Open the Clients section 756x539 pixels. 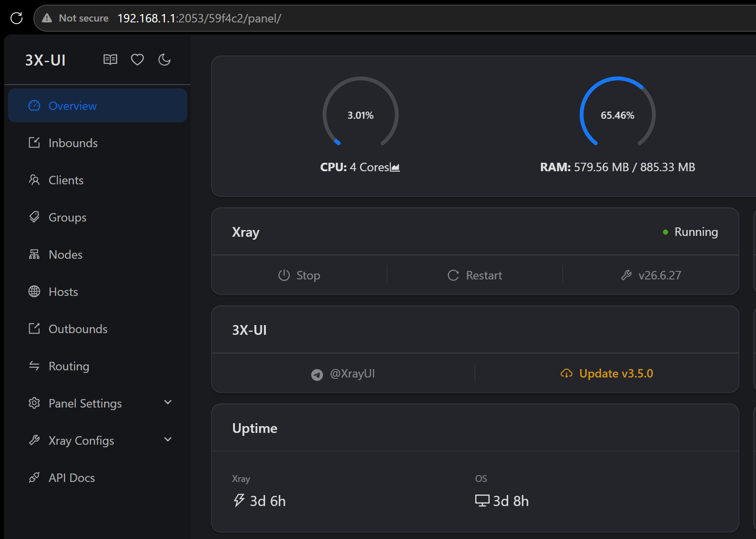tap(98, 180)
